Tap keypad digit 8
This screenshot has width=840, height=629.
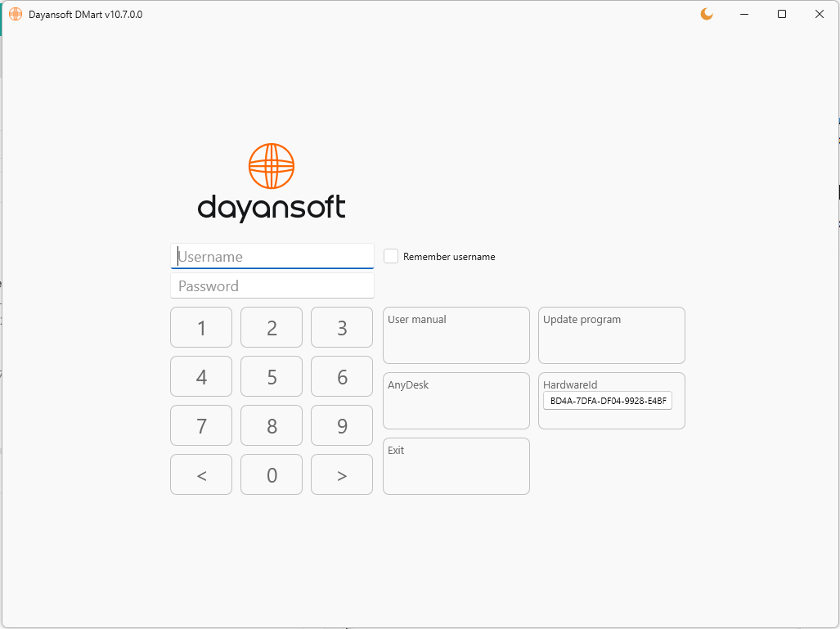point(272,425)
